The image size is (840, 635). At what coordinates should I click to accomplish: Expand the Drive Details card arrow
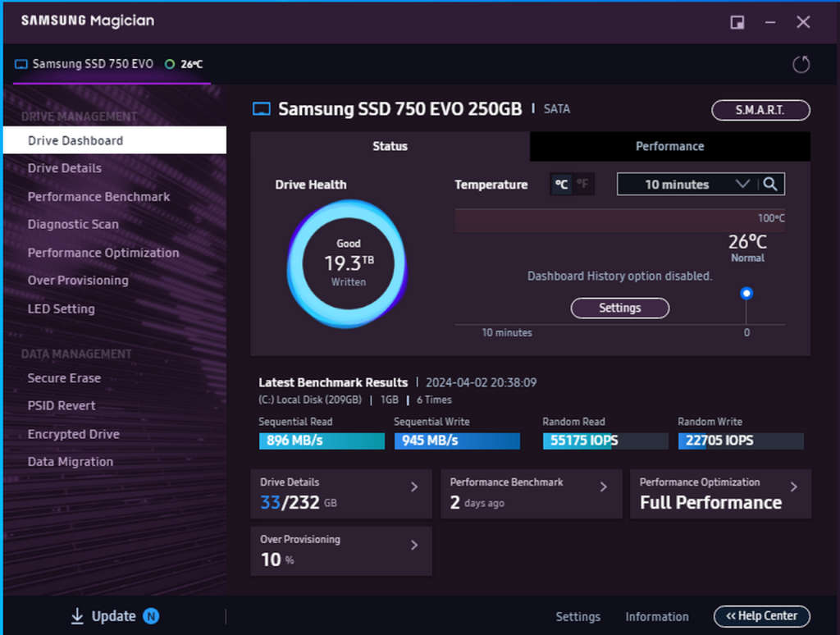[414, 487]
